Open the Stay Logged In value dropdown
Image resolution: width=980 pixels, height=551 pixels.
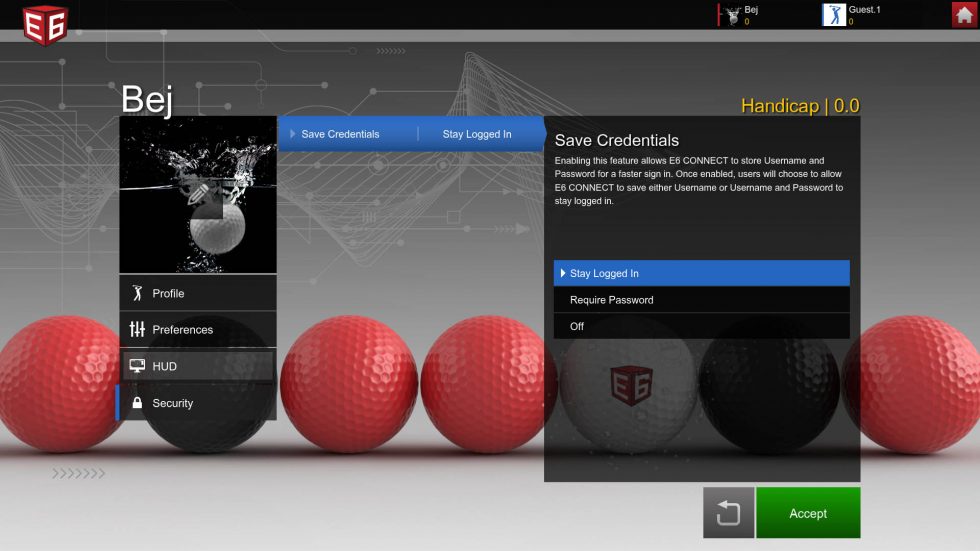tap(477, 134)
